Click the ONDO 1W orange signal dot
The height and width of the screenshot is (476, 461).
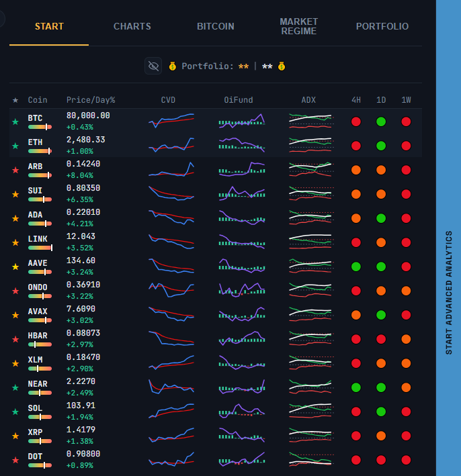point(406,291)
